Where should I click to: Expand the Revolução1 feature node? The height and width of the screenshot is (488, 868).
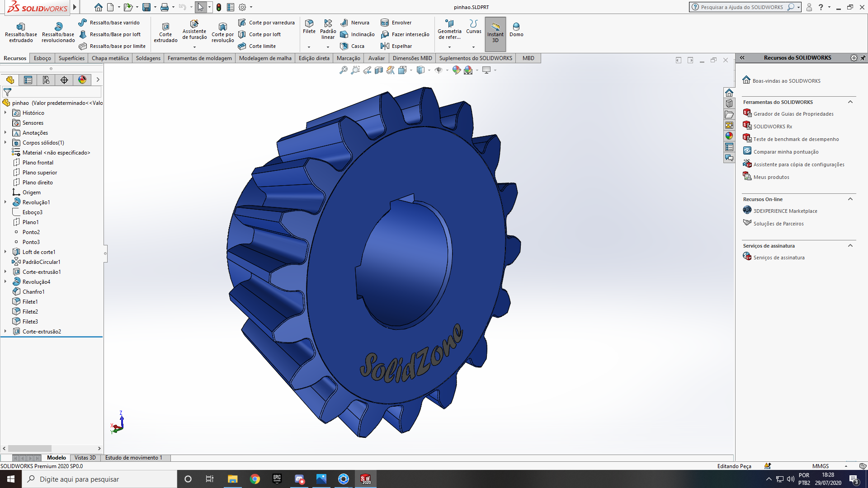pos(5,202)
